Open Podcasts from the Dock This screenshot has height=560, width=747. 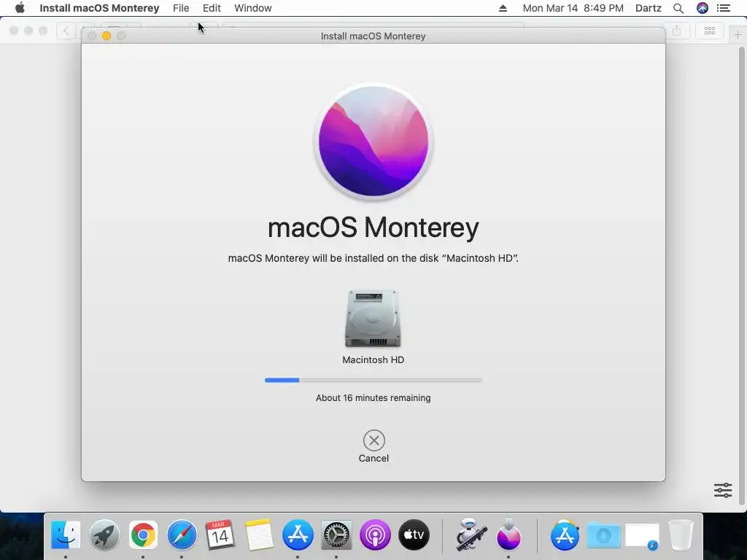376,534
